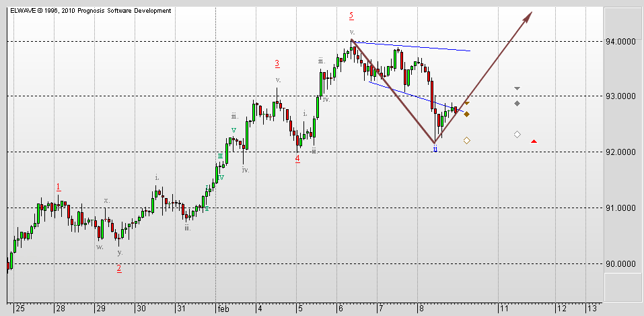This screenshot has width=644, height=316.
Task: Click date 11 on the time axis
Action: coord(503,308)
